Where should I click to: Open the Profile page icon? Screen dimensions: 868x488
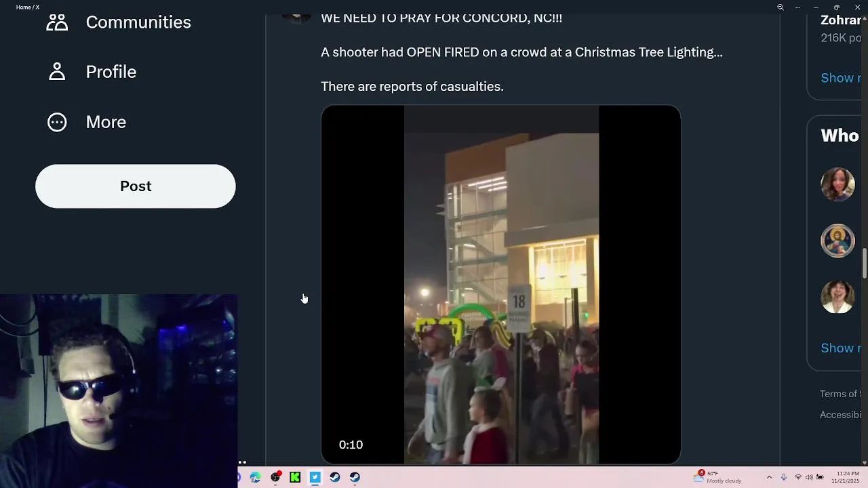coord(57,72)
